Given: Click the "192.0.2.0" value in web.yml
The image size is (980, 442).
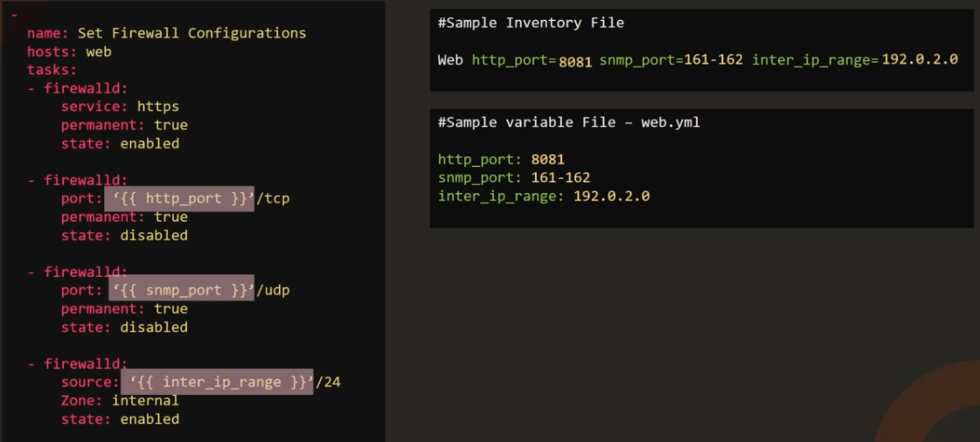Looking at the screenshot, I should [612, 196].
